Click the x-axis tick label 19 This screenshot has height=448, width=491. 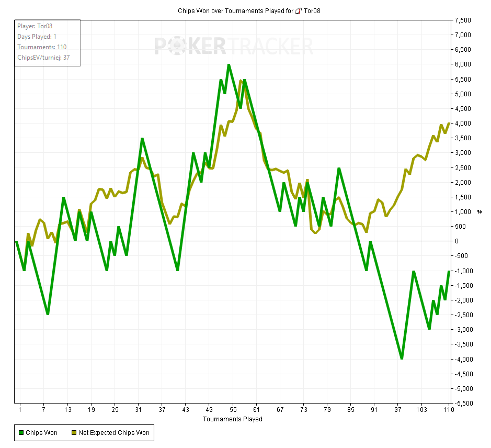pos(91,409)
